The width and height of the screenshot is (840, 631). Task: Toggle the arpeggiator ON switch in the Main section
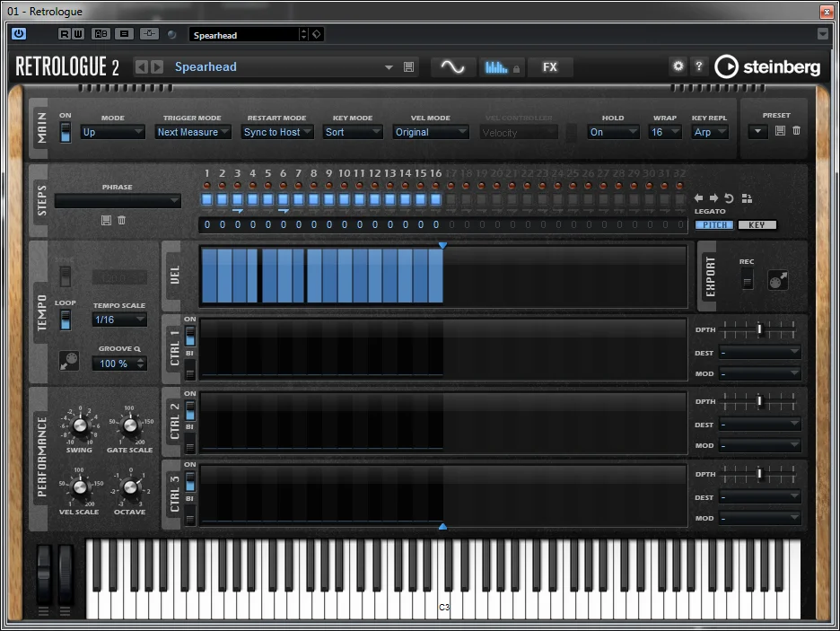66,132
